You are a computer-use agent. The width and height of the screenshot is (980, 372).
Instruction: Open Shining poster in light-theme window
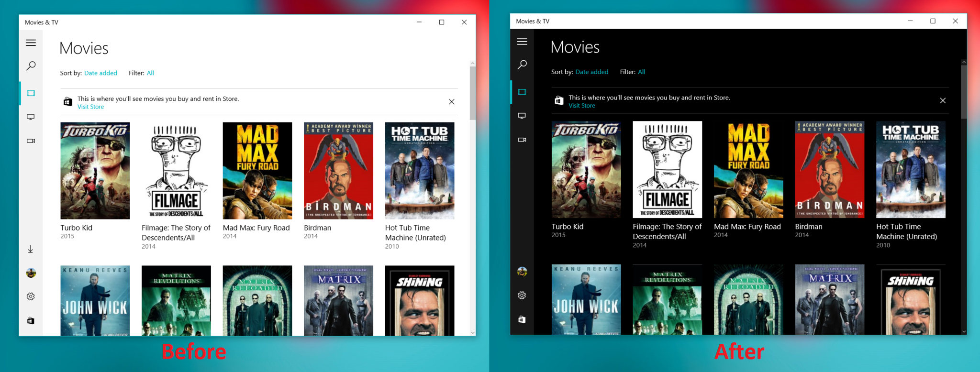point(420,301)
